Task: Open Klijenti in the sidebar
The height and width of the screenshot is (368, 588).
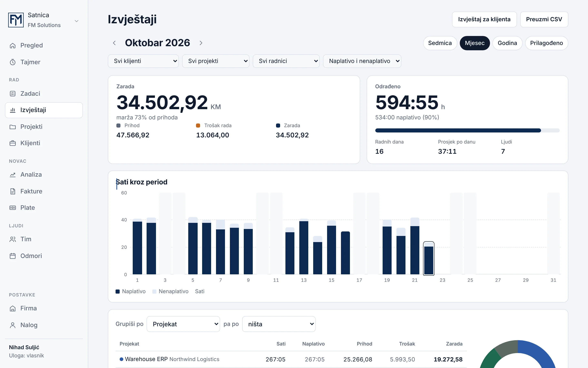Action: (x=44, y=143)
